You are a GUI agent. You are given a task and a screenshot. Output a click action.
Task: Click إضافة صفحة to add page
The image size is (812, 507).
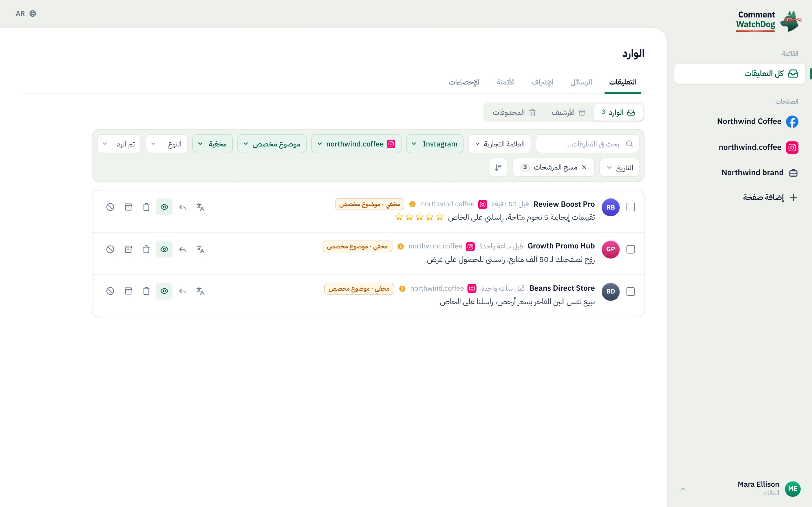point(770,197)
